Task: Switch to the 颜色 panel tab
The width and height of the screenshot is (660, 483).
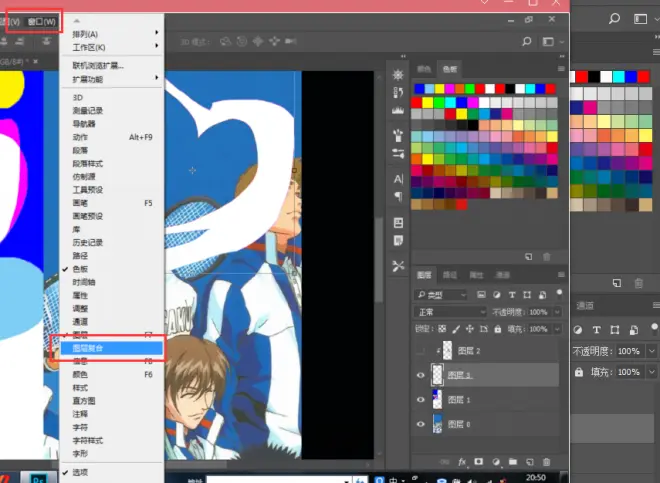Action: click(423, 69)
